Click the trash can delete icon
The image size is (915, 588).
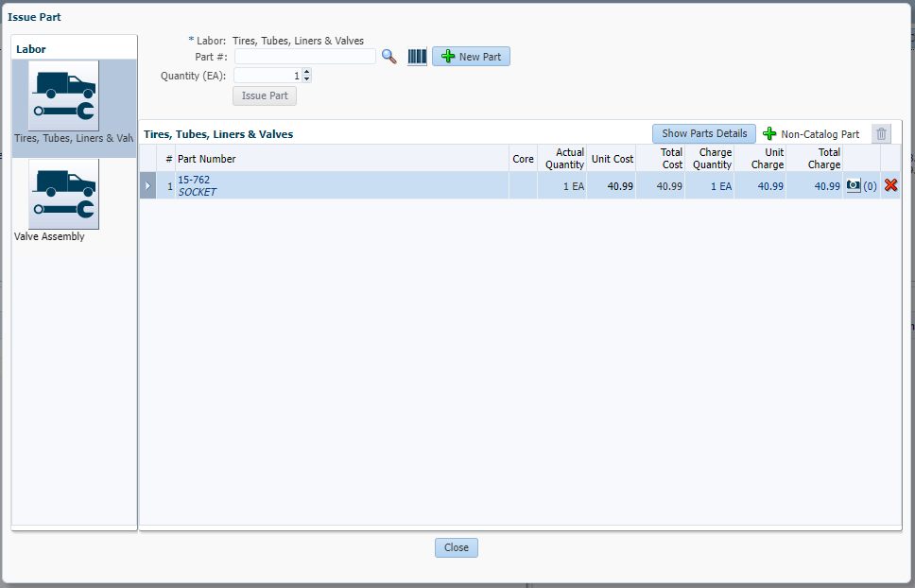(881, 134)
